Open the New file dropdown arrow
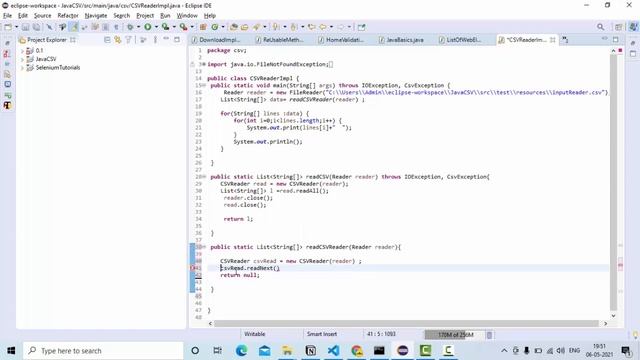This screenshot has height=360, width=640. click(x=16, y=27)
